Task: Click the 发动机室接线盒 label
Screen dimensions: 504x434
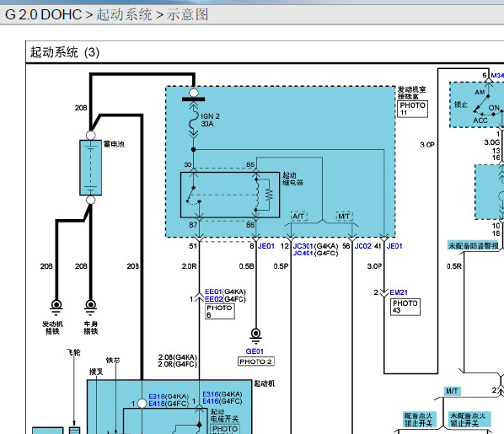Action: pyautogui.click(x=412, y=93)
